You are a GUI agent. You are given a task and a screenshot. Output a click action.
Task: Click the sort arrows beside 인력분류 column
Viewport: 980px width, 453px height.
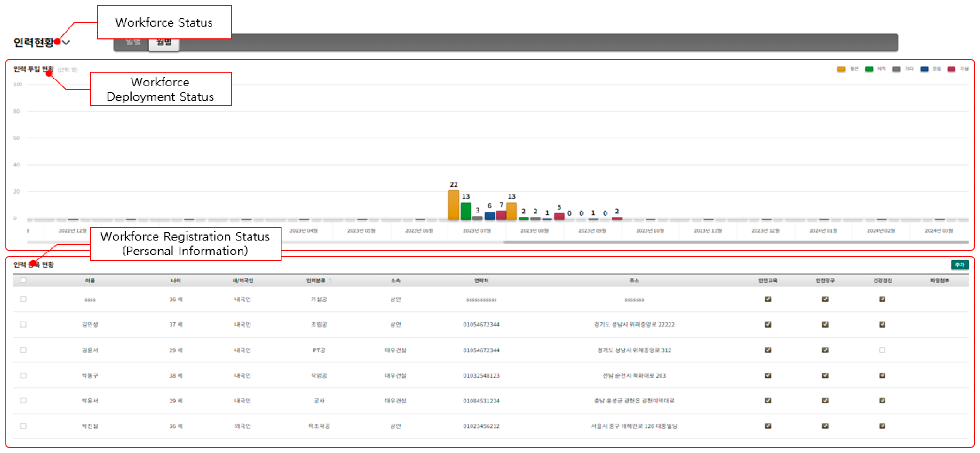(330, 280)
